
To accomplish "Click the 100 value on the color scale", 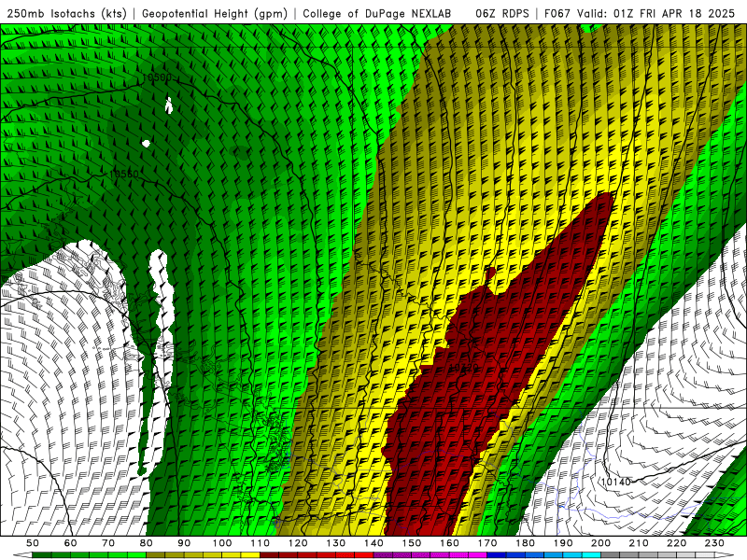I will (222, 543).
